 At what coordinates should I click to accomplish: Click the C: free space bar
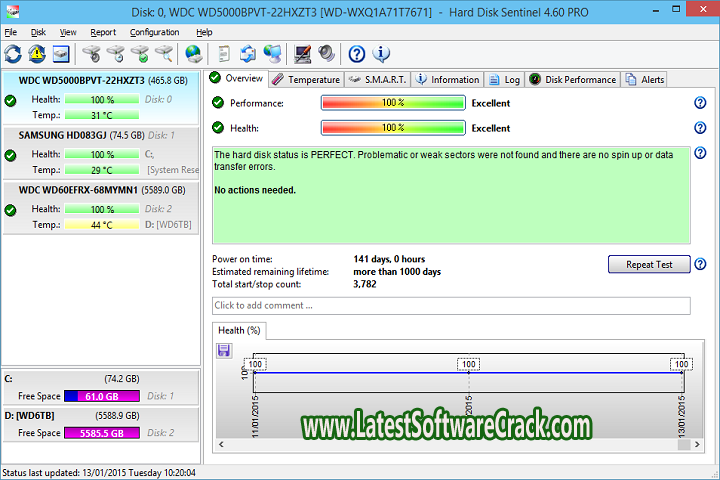pos(99,396)
